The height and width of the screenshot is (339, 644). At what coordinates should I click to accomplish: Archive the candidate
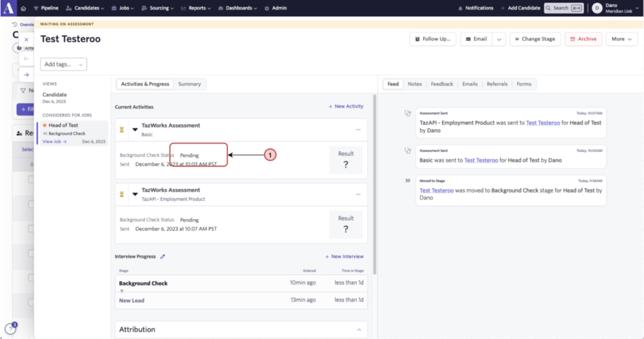(583, 39)
